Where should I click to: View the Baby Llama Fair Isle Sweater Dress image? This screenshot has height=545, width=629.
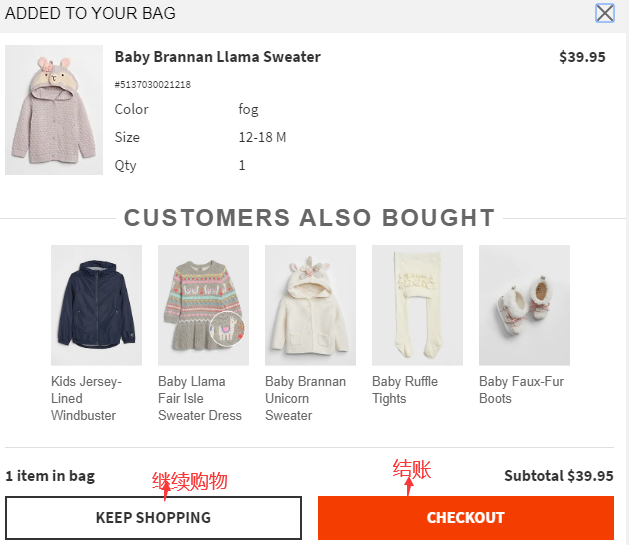coord(203,305)
